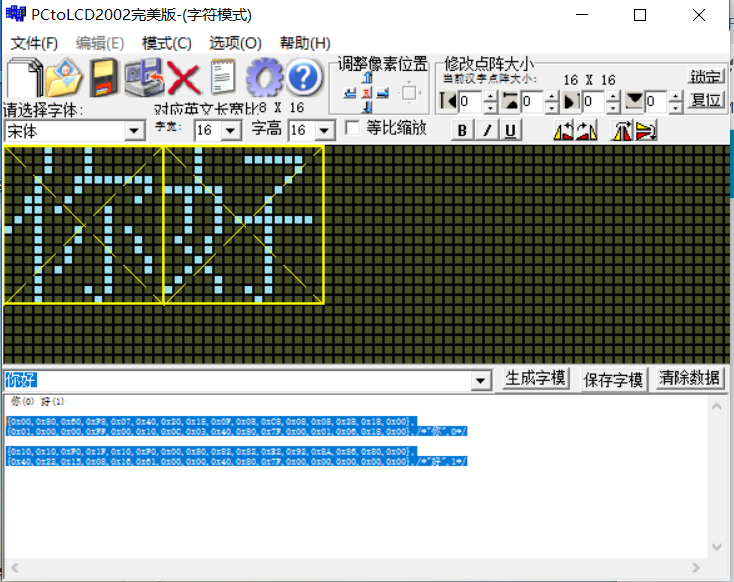This screenshot has width=734, height=582.
Task: Open the 文件(F) menu
Action: click(x=34, y=43)
